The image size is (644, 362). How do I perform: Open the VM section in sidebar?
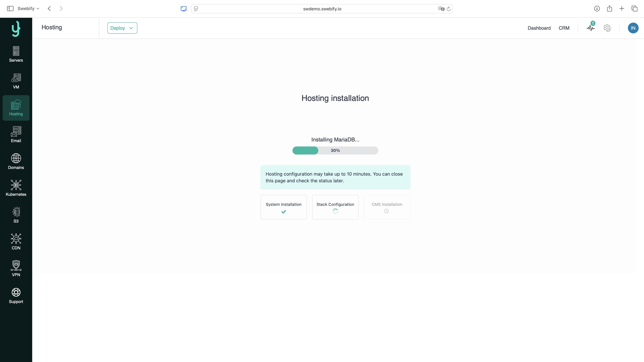(16, 81)
